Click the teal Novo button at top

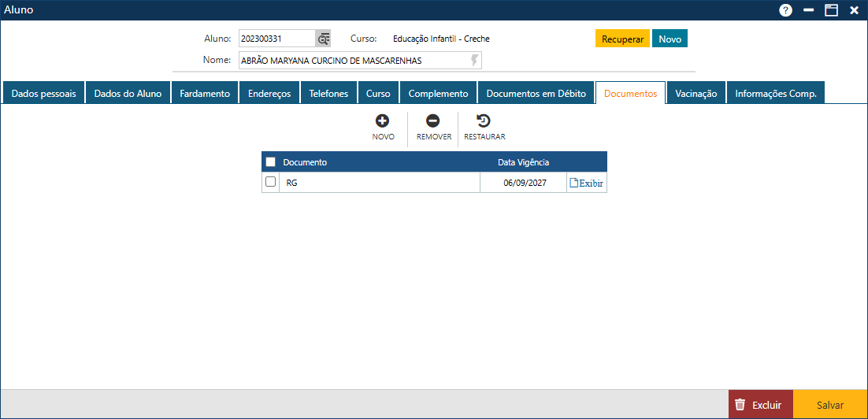670,39
